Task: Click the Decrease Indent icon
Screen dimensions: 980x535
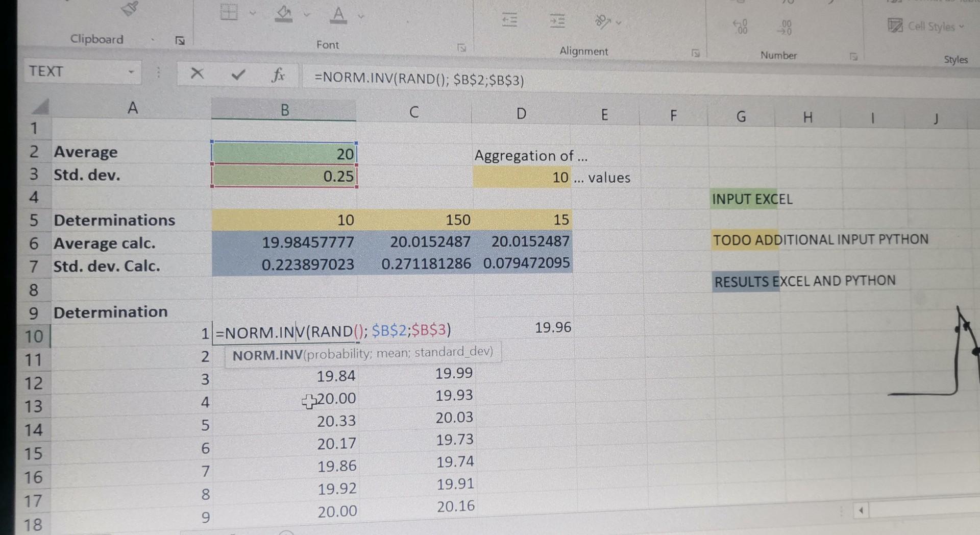Action: [509, 20]
